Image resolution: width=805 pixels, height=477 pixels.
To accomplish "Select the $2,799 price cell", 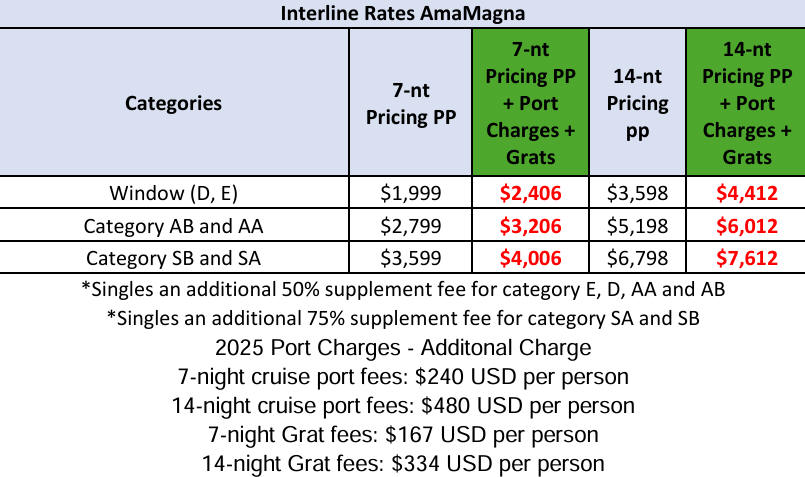I will tap(411, 225).
